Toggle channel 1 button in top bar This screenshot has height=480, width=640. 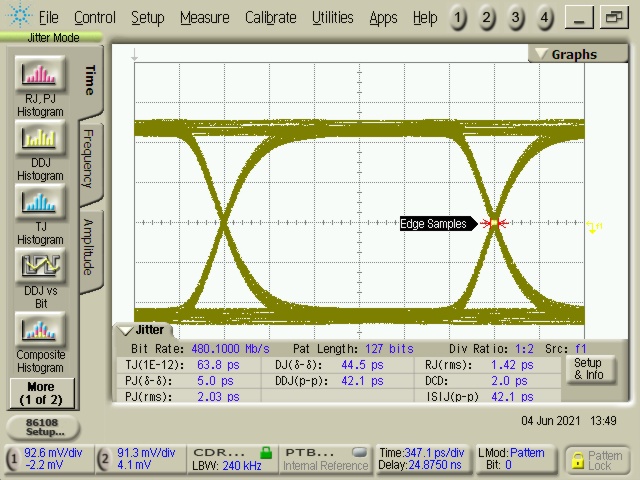(x=457, y=18)
